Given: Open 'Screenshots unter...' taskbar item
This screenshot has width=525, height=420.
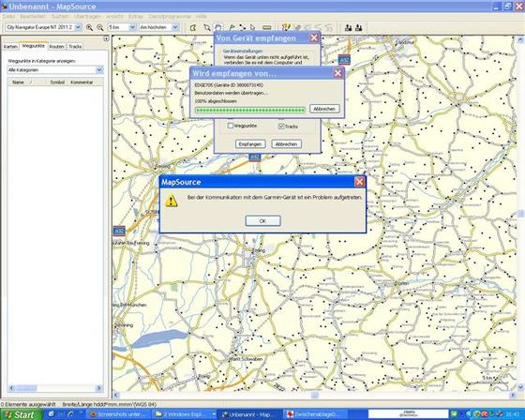Looking at the screenshot, I should coord(119,414).
